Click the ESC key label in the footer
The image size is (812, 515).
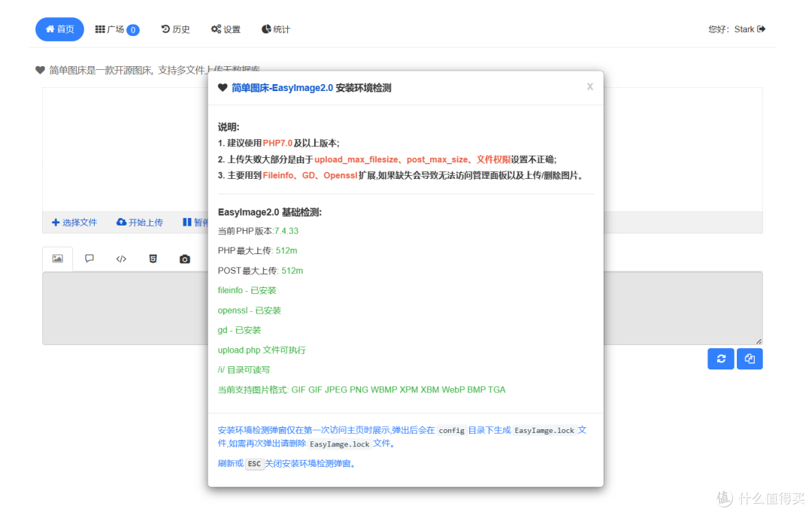click(x=254, y=464)
